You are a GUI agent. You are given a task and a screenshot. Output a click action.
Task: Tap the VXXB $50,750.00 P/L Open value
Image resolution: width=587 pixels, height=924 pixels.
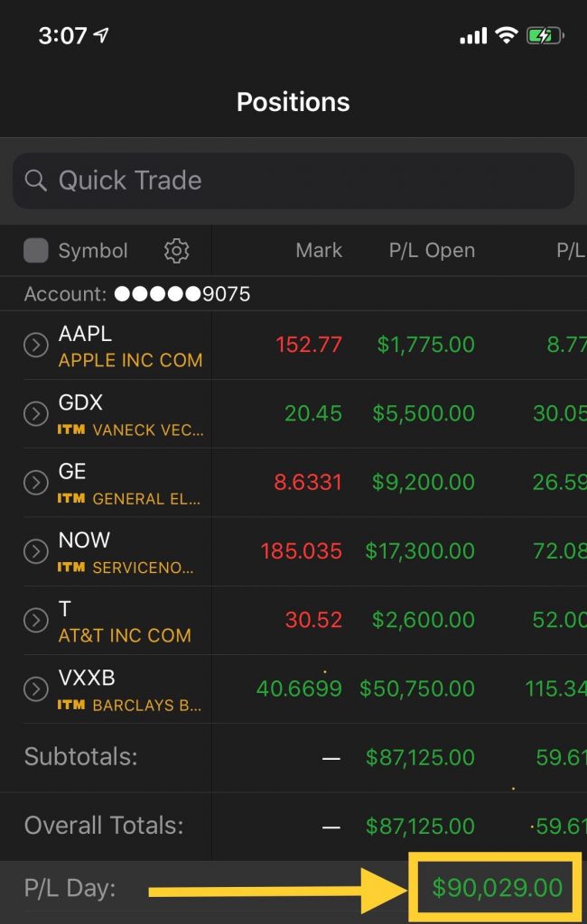point(417,688)
